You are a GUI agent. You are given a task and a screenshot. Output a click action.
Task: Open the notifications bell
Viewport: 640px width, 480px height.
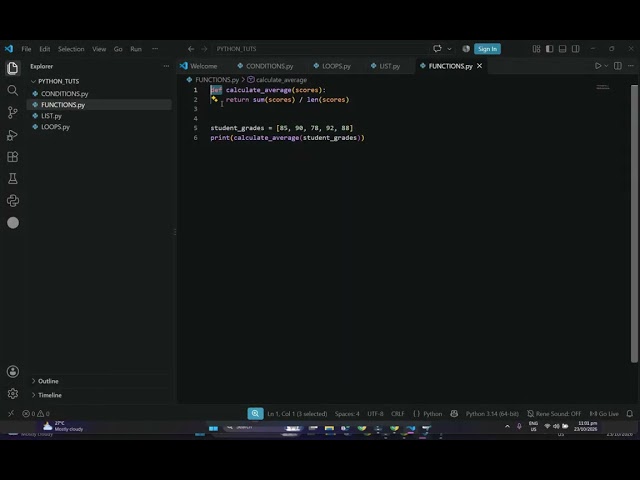click(630, 413)
